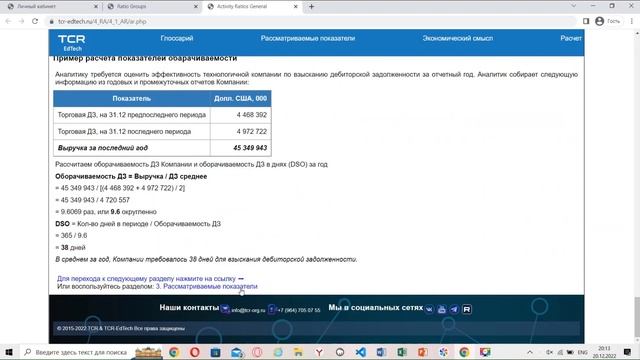Open PowerPoint from the taskbar
640x360 pixels.
pyautogui.click(x=423, y=352)
